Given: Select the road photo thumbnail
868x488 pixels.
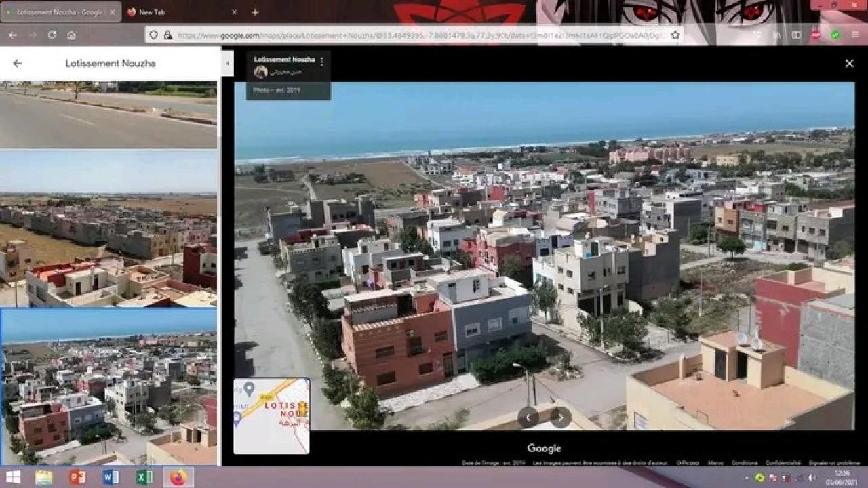Looking at the screenshot, I should (108, 114).
